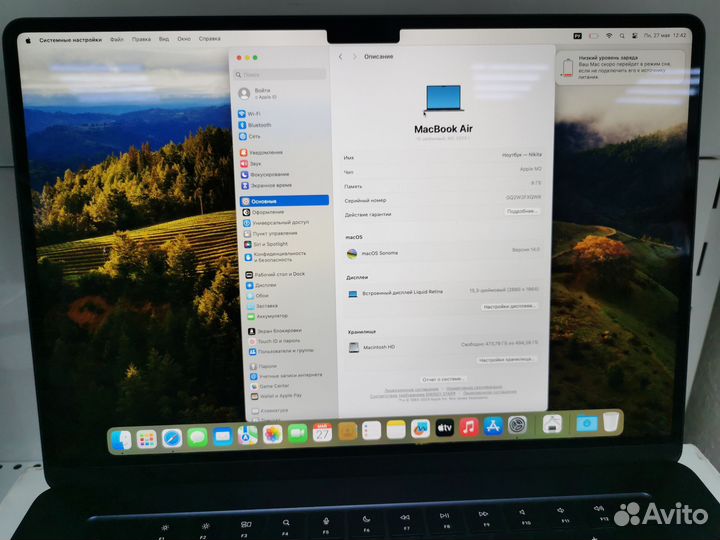Image resolution: width=720 pixels, height=540 pixels.
Task: Open Системные настройки menu
Action: (x=70, y=40)
